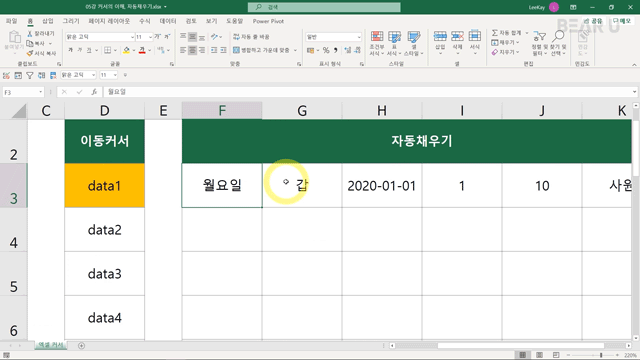Open the quick access font size dropdown
The image size is (640, 360).
116,75
